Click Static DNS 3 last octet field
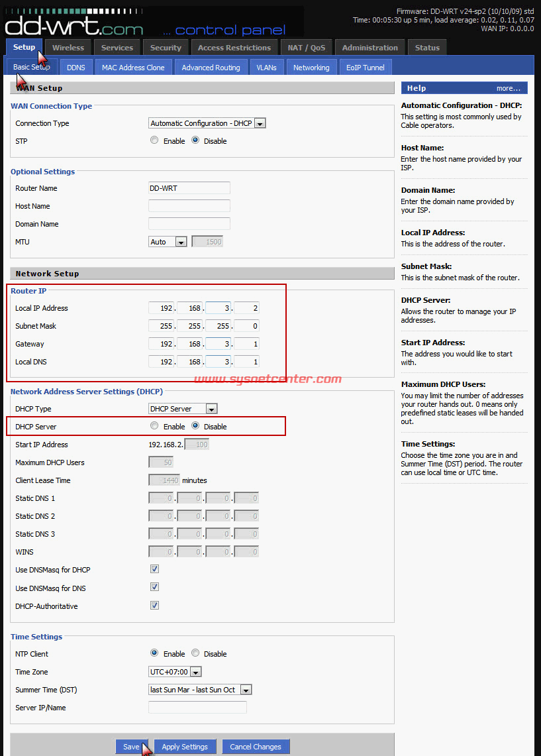 coord(246,534)
